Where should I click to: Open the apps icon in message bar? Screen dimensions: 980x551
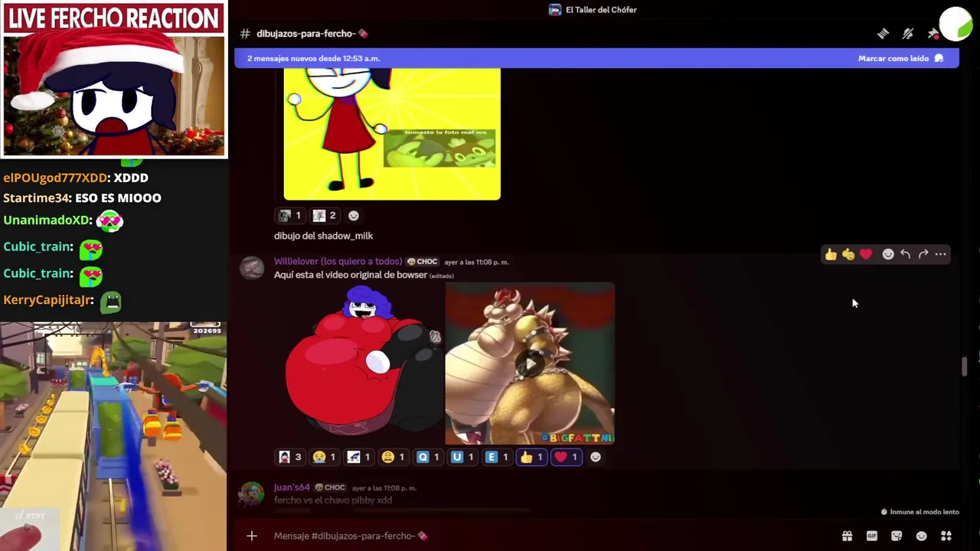click(946, 536)
